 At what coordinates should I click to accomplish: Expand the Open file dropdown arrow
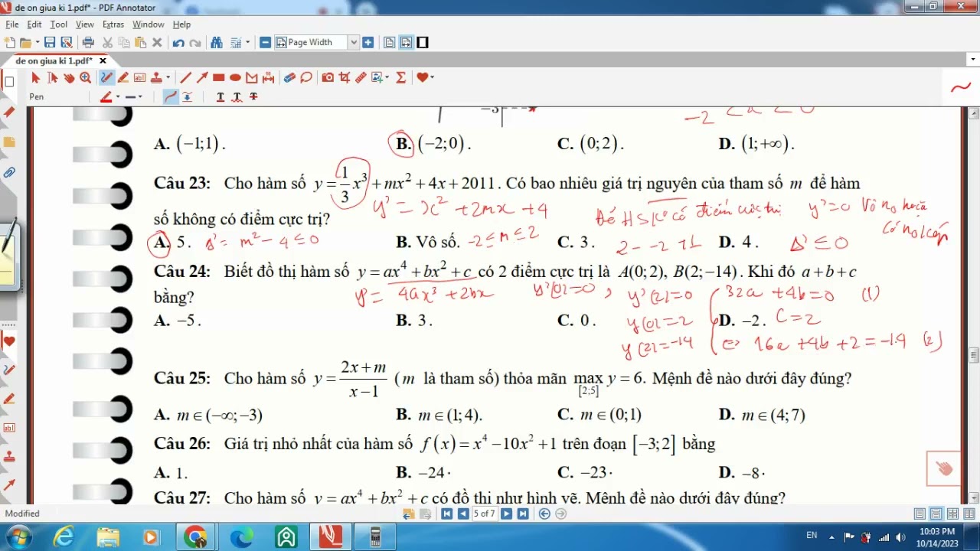click(x=37, y=43)
